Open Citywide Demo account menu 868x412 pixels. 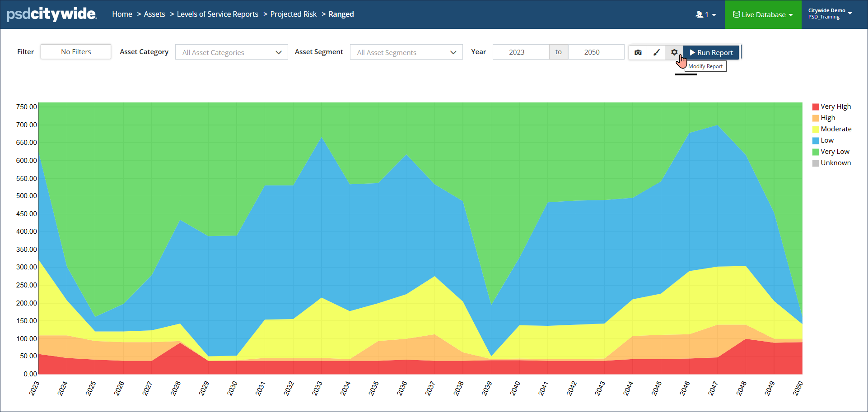[x=830, y=14]
